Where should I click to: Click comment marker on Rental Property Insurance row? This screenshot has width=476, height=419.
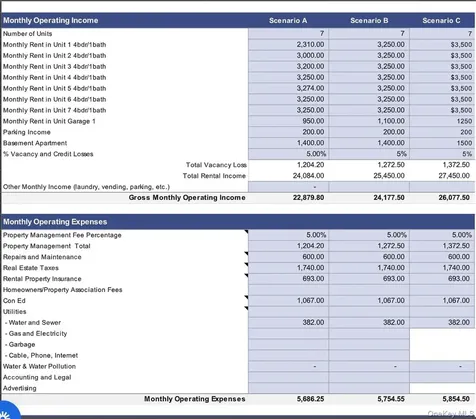pyautogui.click(x=246, y=276)
